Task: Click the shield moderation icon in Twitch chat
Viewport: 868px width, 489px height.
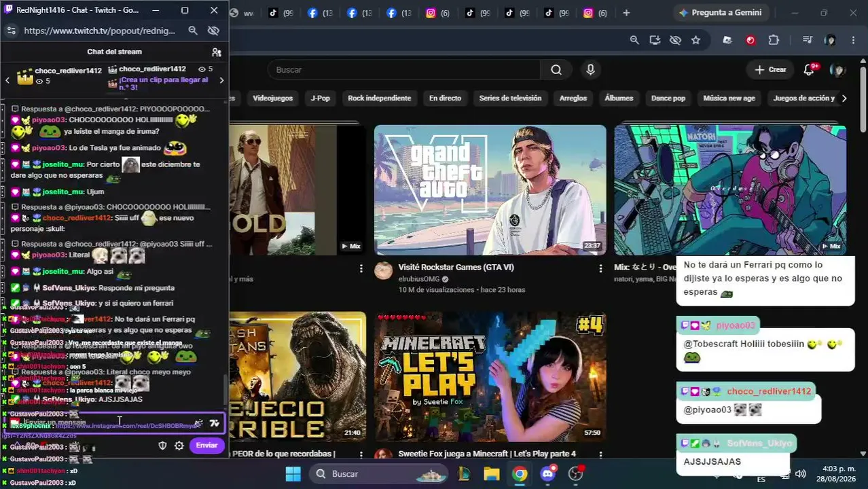Action: [162, 446]
